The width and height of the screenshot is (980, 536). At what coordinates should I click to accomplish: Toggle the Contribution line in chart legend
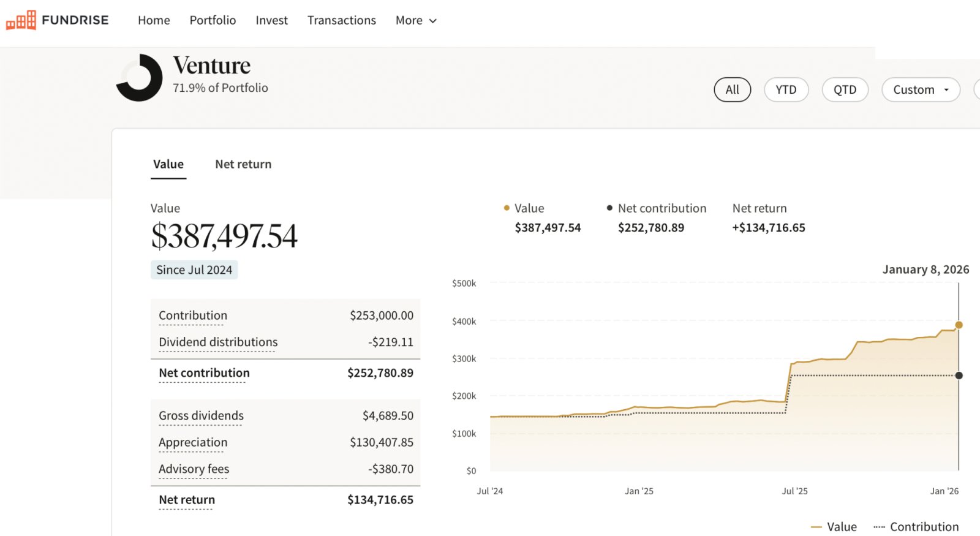(916, 527)
